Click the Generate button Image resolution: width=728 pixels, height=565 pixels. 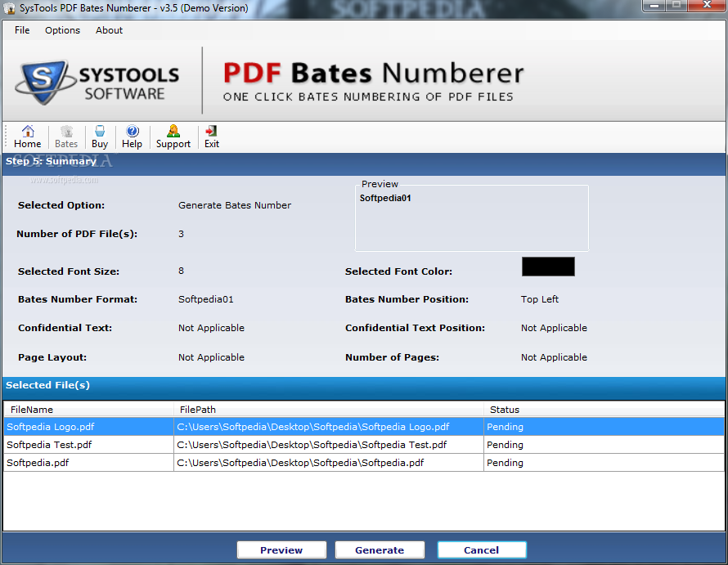(x=380, y=550)
